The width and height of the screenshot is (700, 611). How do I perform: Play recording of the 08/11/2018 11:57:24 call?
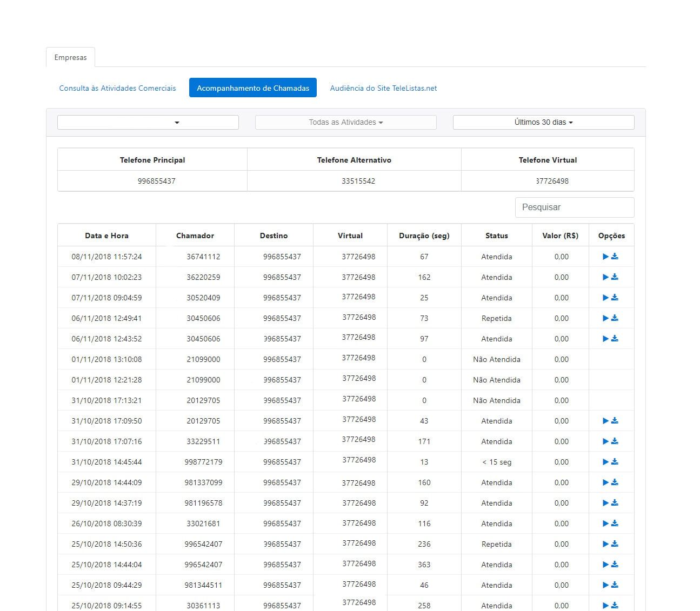pos(605,257)
